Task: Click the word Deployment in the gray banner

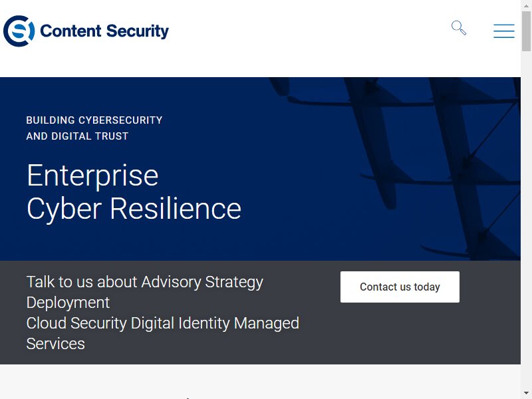Action: pos(68,303)
